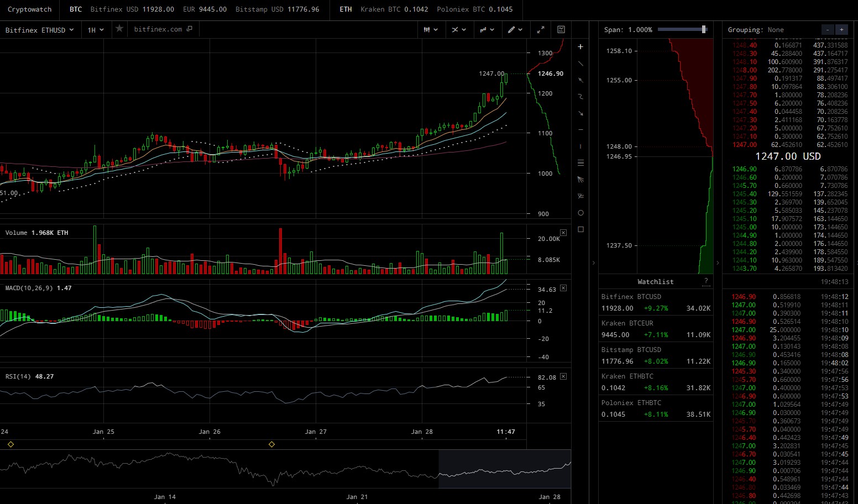
Task: Select the freehand squiggle drawing tool
Action: [580, 97]
